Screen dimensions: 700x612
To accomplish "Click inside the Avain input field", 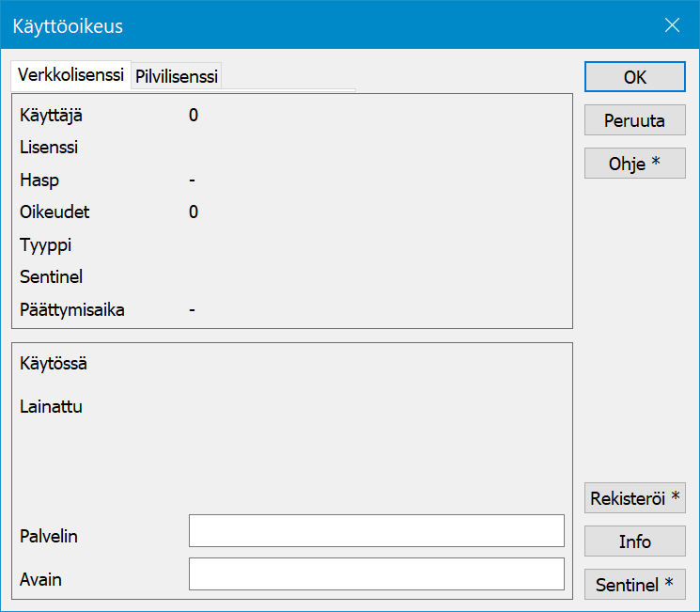I will [376, 573].
